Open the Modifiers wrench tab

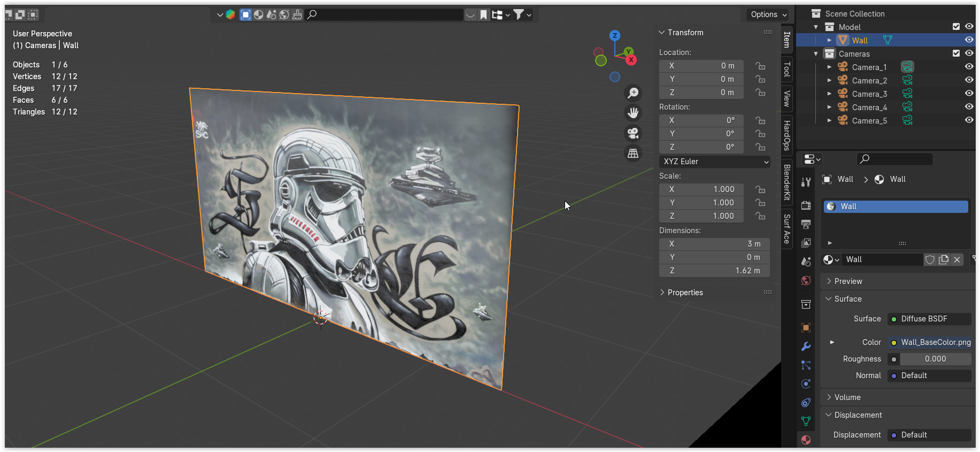[x=806, y=347]
